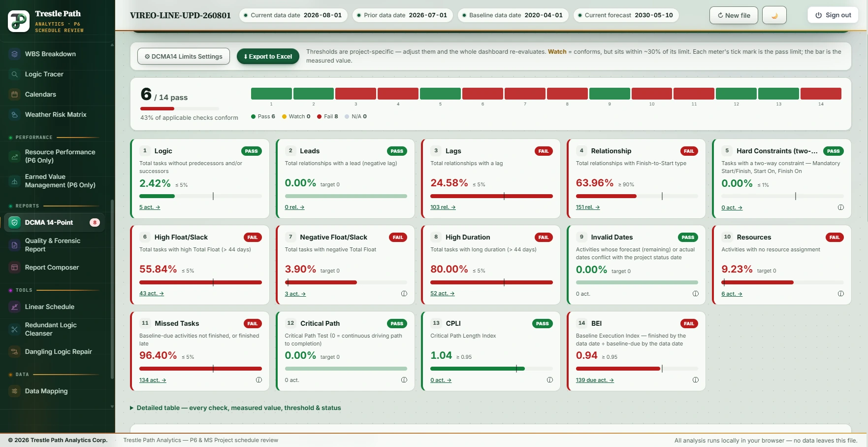Viewport: 868px width, 447px height.
Task: Click check segment 3 in the summary strip
Action: click(x=356, y=94)
